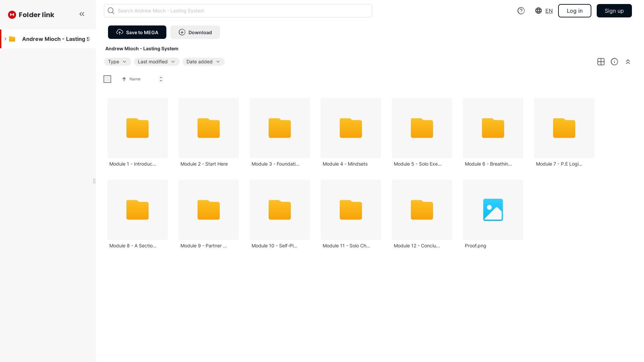The image size is (644, 362).
Task: Open the Date added filter dropdown
Action: tap(203, 62)
